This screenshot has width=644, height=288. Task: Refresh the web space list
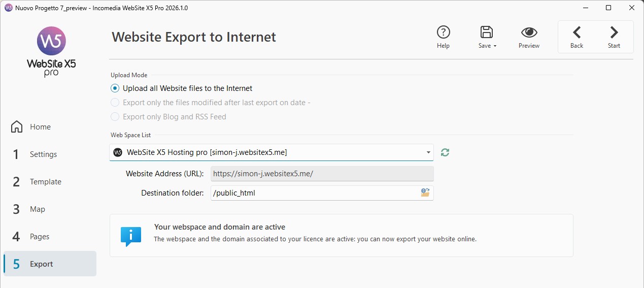445,152
